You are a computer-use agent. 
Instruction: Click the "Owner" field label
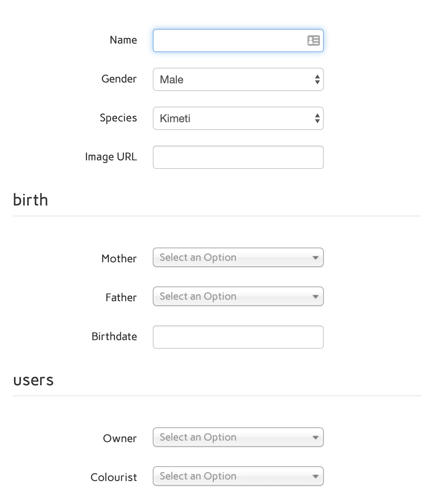click(x=120, y=439)
